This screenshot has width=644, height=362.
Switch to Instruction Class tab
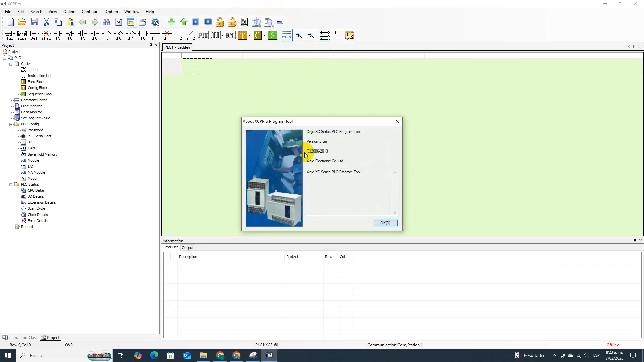[20, 338]
